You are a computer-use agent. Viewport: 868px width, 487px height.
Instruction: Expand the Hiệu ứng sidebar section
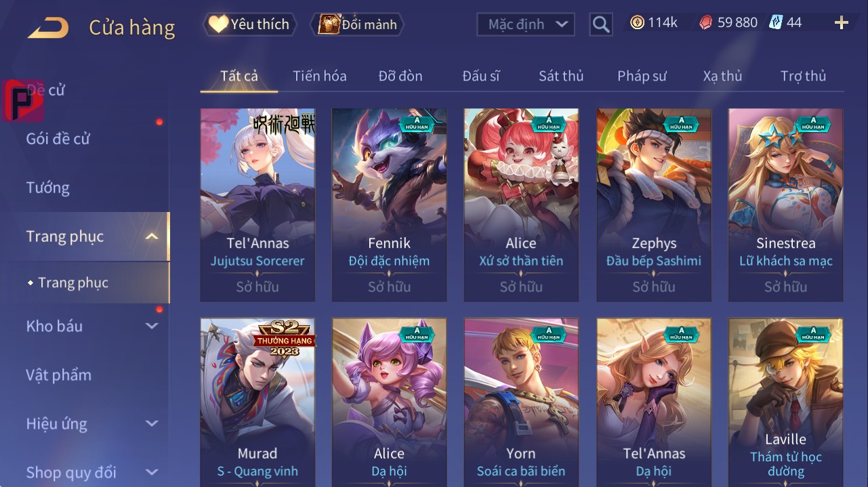tap(152, 424)
